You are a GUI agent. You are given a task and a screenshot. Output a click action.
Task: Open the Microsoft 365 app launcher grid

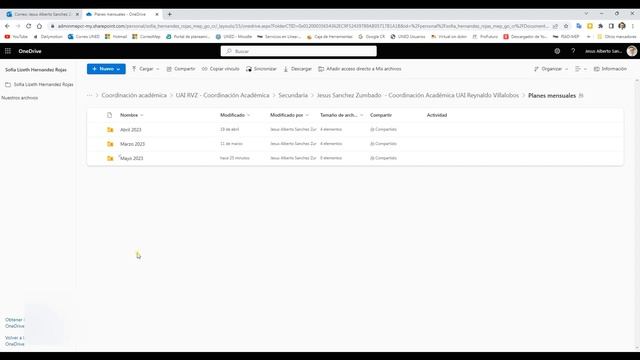(8, 51)
